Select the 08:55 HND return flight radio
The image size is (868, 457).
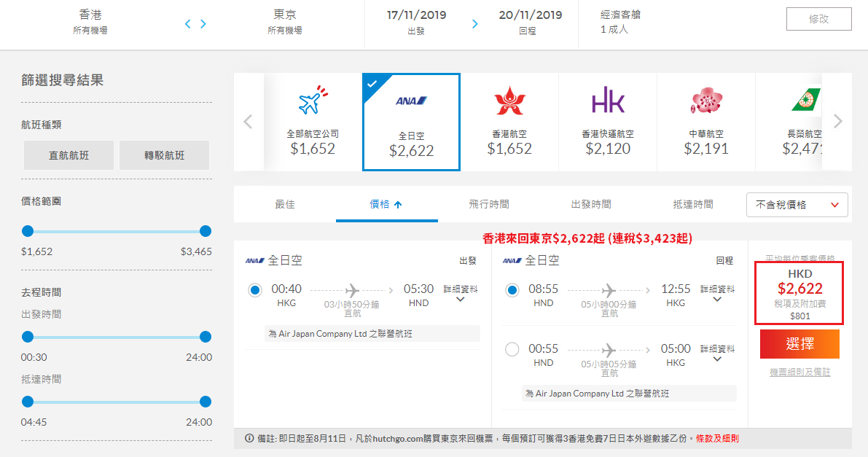click(x=512, y=289)
